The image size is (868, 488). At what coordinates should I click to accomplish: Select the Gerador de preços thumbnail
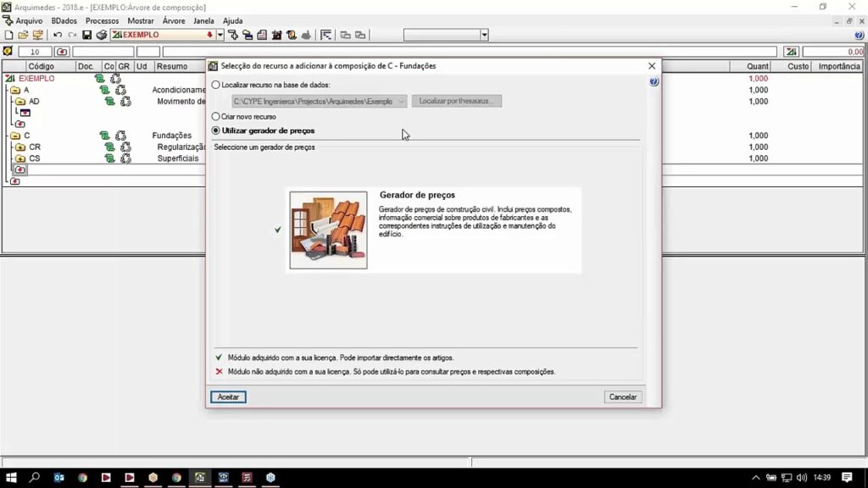coord(328,230)
